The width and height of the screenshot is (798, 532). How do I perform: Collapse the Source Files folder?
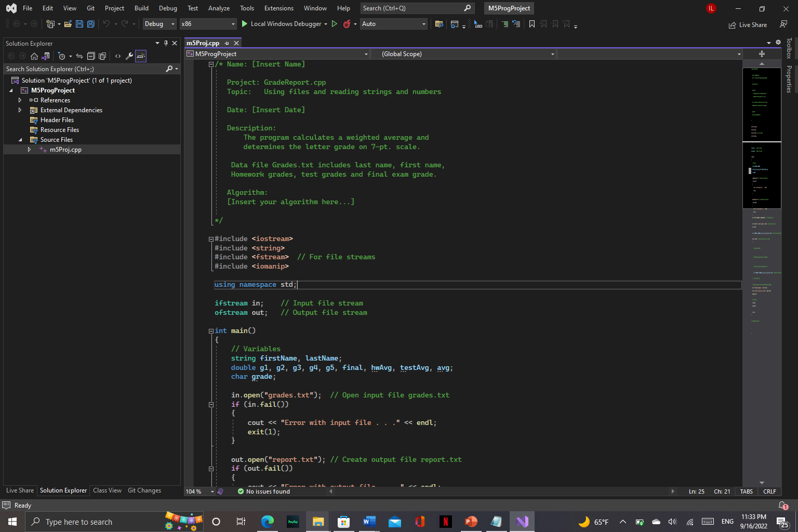tap(20, 140)
